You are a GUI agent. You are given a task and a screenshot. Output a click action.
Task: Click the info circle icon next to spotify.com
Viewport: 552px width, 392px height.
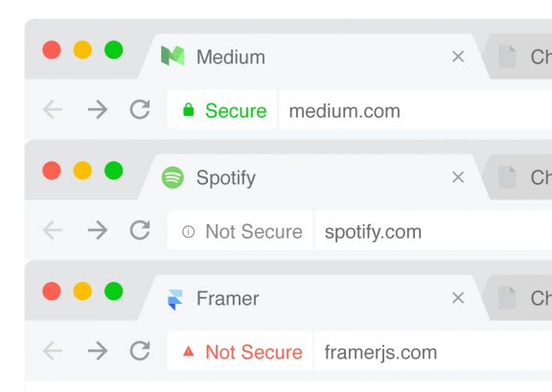click(189, 231)
